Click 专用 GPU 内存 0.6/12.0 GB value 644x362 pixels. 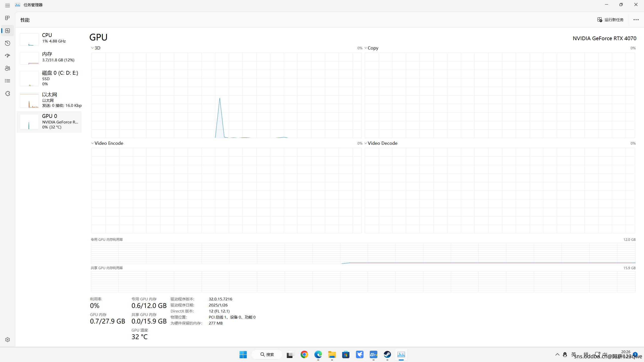(x=149, y=306)
